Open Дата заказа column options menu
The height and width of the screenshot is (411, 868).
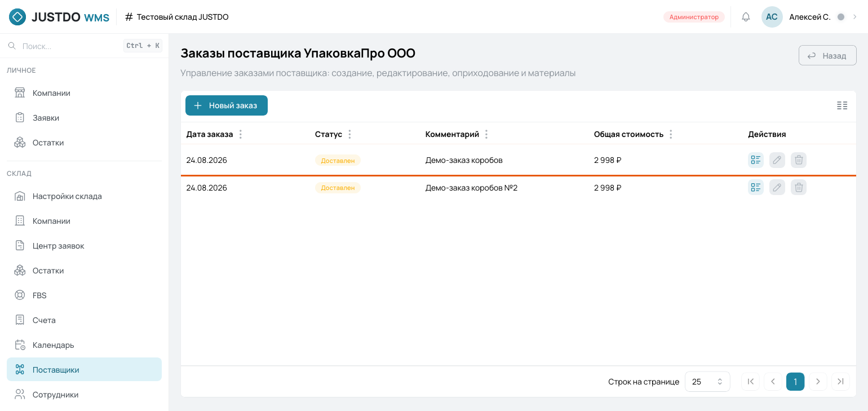[241, 134]
